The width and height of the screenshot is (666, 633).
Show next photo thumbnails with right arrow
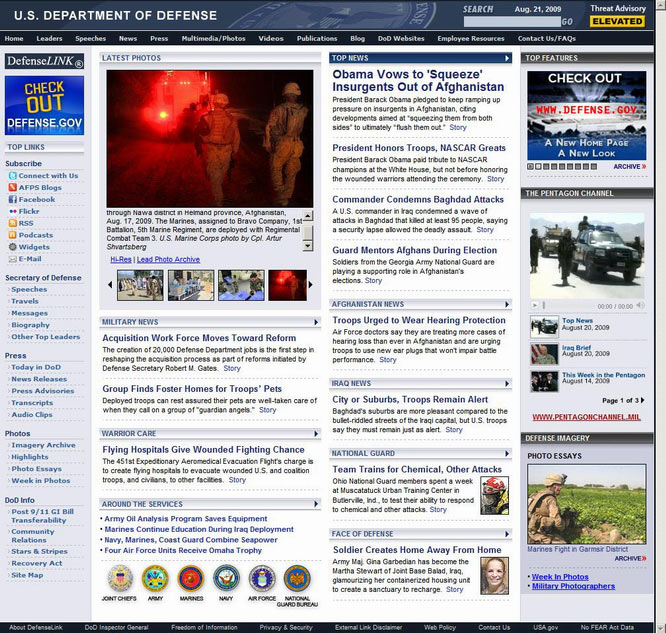(310, 285)
